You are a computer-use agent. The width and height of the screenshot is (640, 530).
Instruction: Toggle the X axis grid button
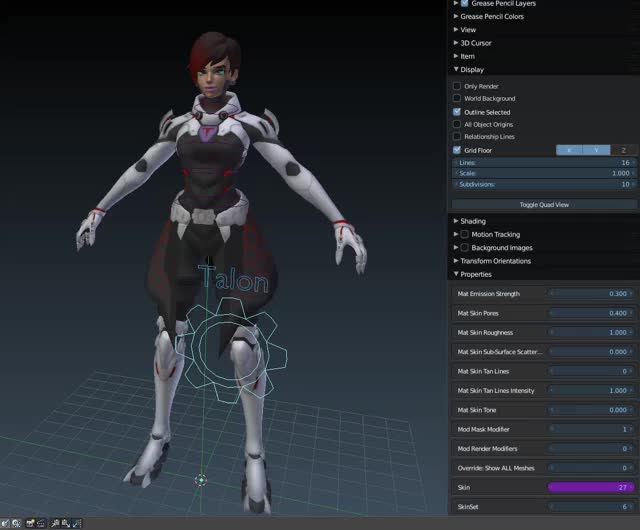click(569, 150)
